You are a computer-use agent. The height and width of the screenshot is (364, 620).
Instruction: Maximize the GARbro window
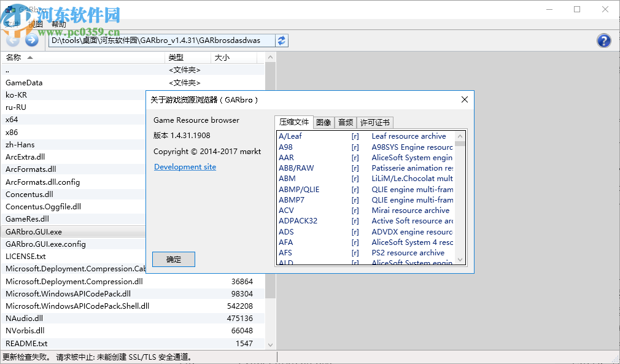click(577, 9)
